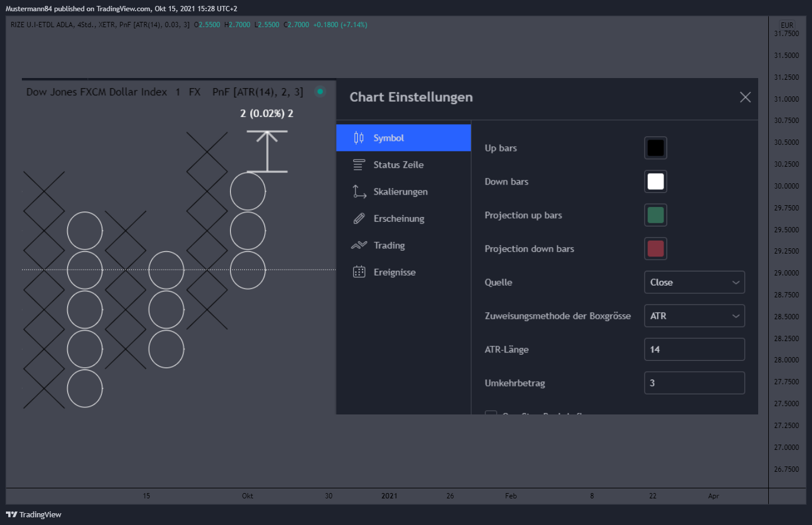This screenshot has height=525, width=812.
Task: Click the green status dot near PnF label
Action: (x=320, y=92)
